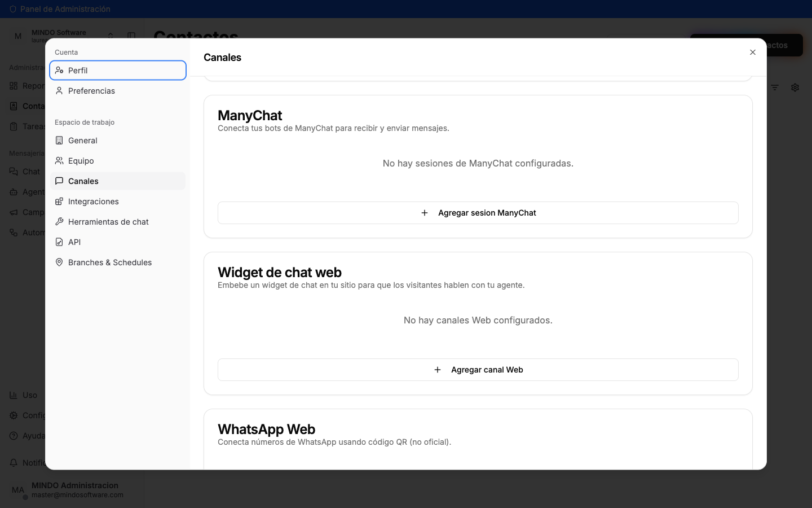
Task: Click the Uso bar chart icon
Action: click(x=14, y=395)
